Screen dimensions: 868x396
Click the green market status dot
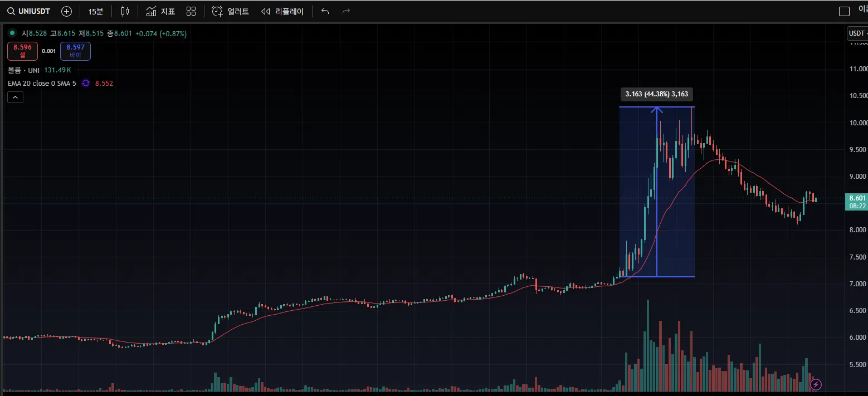click(x=12, y=33)
